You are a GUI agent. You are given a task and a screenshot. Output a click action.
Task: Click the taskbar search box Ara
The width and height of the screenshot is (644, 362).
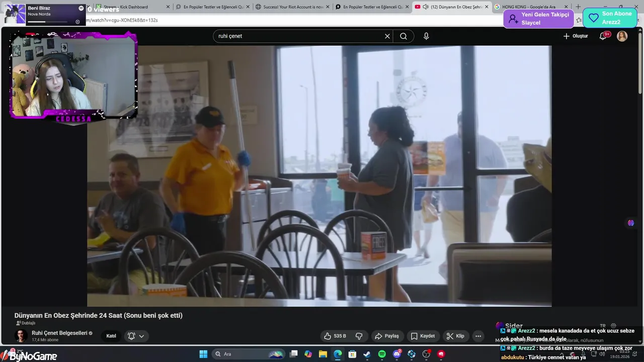point(249,354)
